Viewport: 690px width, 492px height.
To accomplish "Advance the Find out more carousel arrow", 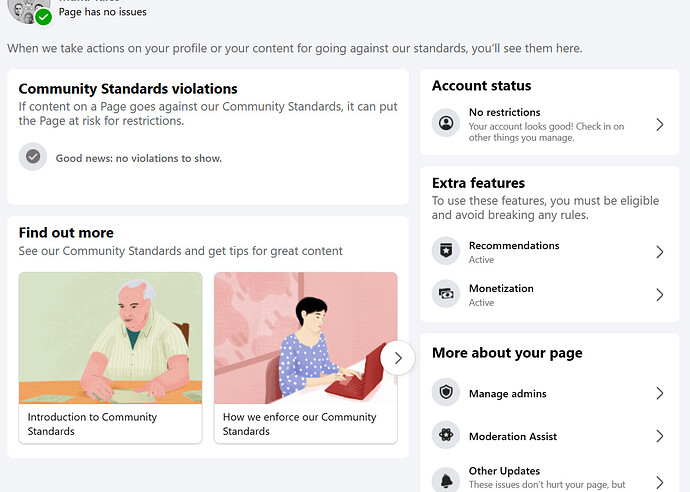I will point(398,358).
